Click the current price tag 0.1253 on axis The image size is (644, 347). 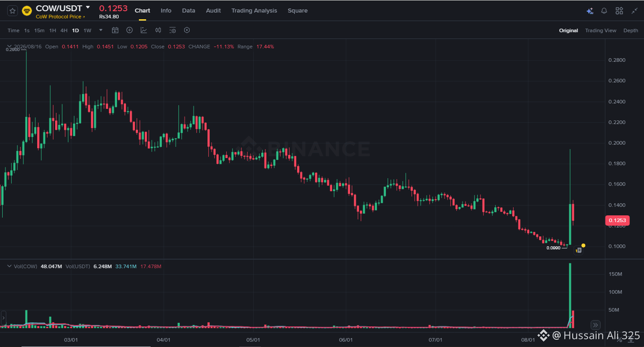coord(617,220)
